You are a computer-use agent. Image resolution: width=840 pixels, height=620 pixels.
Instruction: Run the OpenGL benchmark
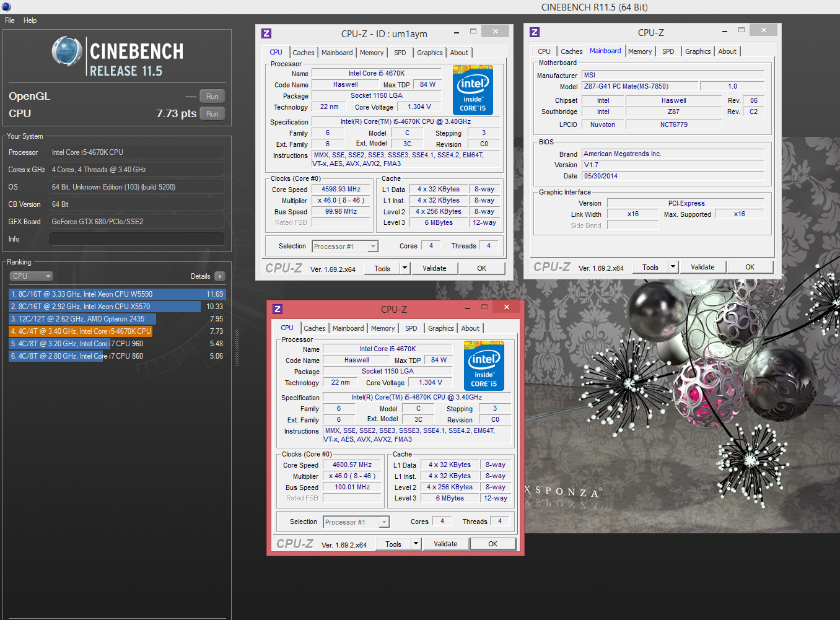click(212, 97)
